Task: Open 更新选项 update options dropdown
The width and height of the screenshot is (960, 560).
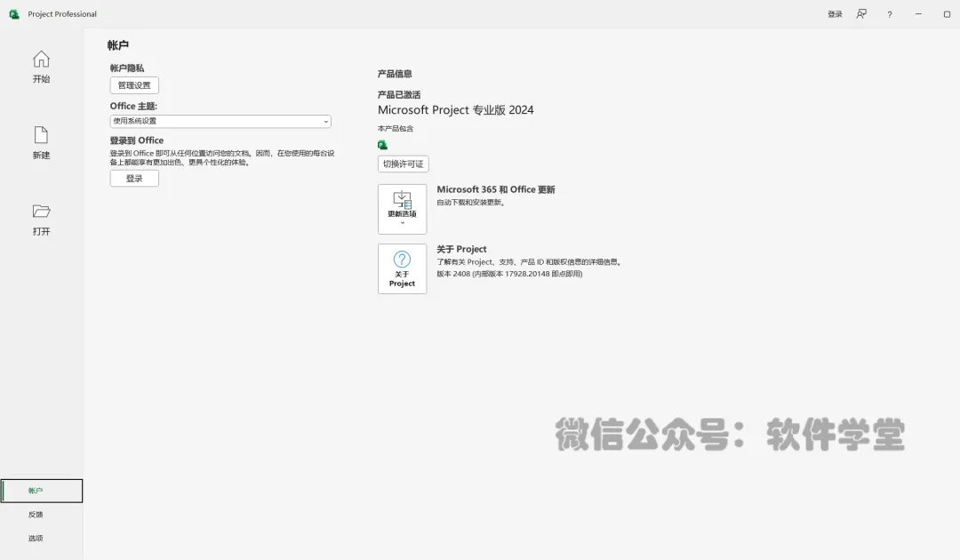Action: coord(403,209)
